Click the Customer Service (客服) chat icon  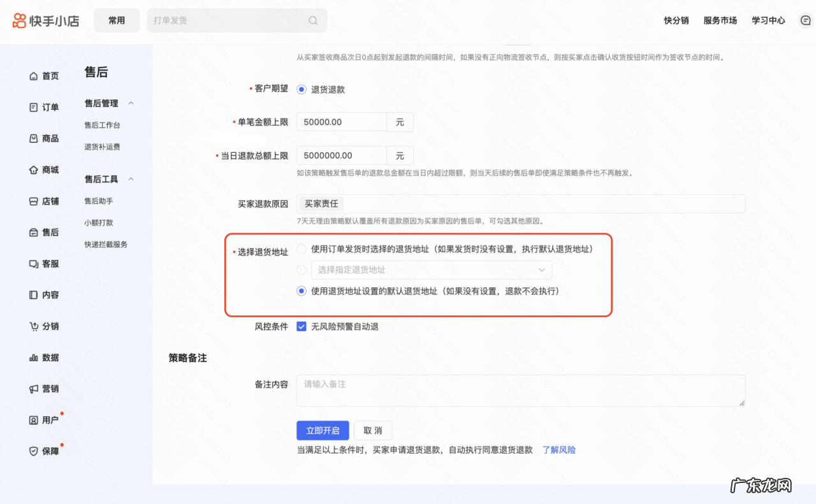(x=34, y=264)
